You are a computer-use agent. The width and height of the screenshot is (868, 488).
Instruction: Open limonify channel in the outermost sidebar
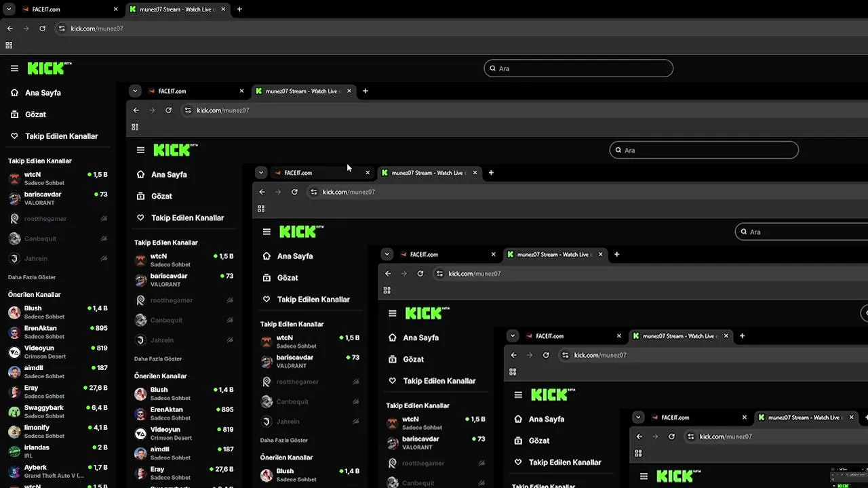[x=58, y=431]
